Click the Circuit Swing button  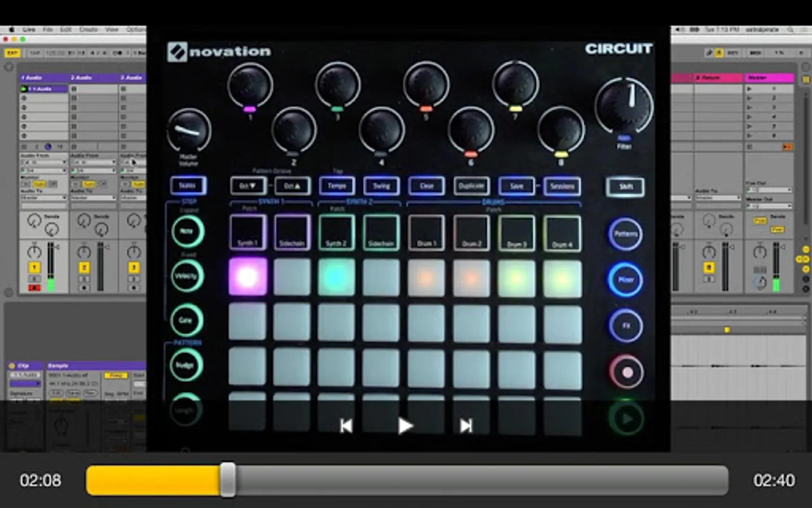pos(381,186)
